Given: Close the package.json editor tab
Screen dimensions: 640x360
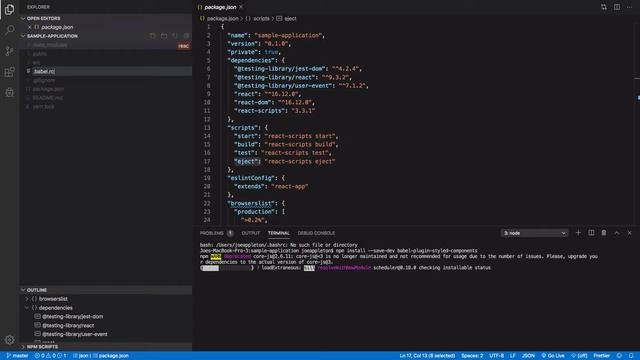Looking at the screenshot, I should coord(241,7).
